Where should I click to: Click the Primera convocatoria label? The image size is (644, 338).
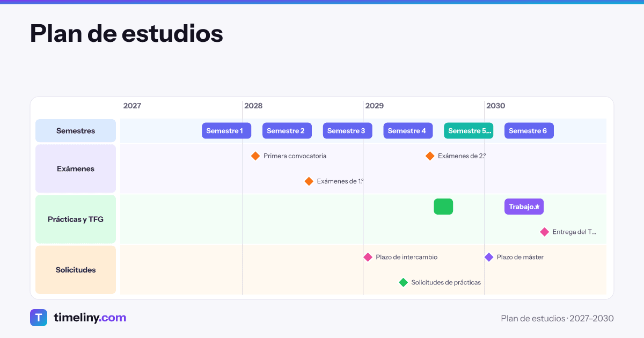pos(295,156)
